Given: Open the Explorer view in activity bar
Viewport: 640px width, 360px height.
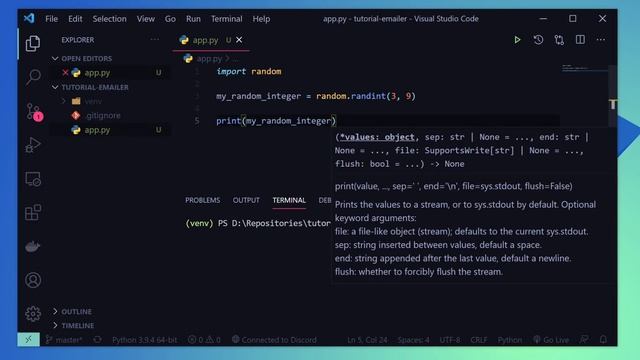Looking at the screenshot, I should click(33, 43).
